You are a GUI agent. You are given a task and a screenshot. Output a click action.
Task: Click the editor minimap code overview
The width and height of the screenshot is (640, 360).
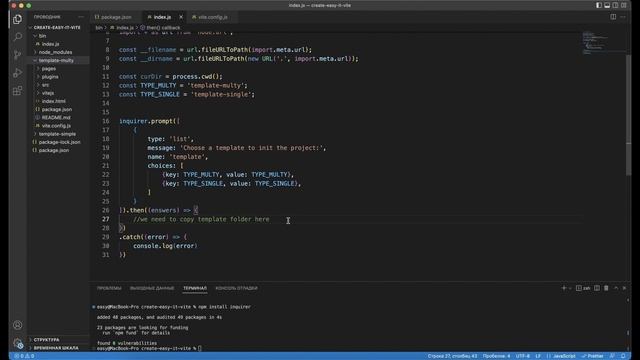tap(602, 43)
